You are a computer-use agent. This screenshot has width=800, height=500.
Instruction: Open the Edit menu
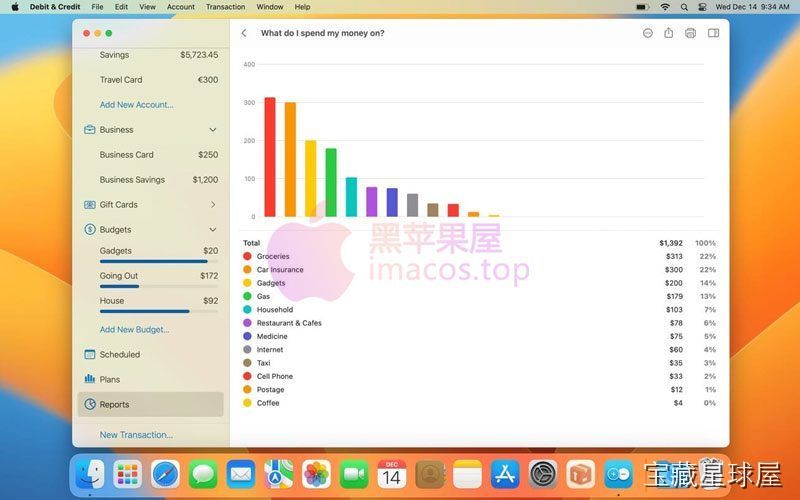coord(121,7)
